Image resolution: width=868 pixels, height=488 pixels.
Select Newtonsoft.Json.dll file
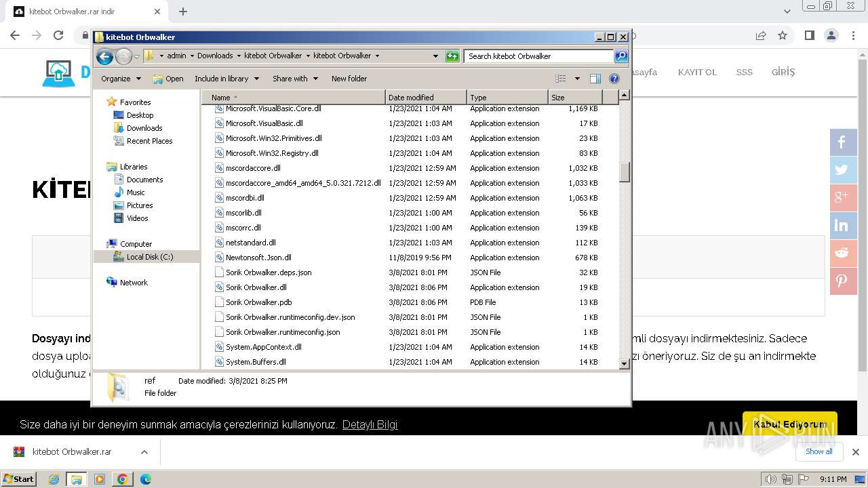pos(258,258)
